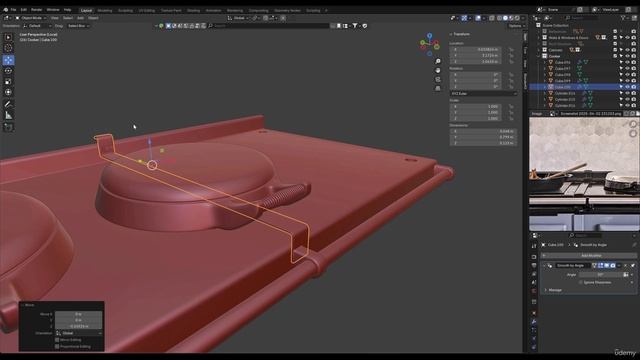Viewport: 640px width, 360px height.
Task: Click the Scale Z value field
Action: point(476,118)
